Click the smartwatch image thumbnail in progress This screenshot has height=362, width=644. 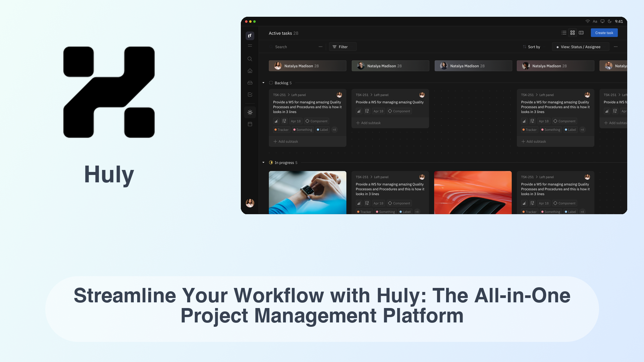307,193
